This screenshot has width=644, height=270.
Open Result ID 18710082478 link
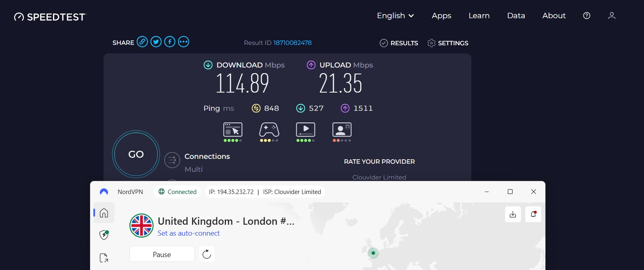coord(292,43)
